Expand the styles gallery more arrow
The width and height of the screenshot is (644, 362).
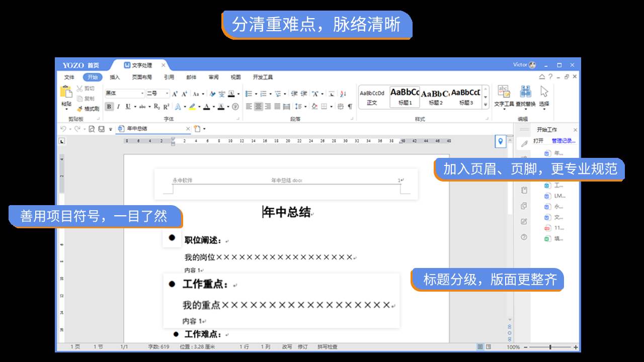point(486,105)
